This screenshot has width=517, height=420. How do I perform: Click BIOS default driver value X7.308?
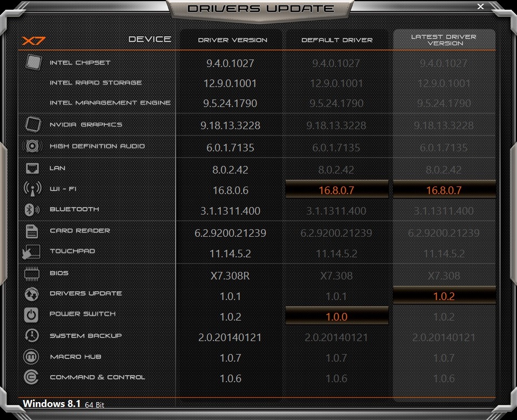click(337, 276)
